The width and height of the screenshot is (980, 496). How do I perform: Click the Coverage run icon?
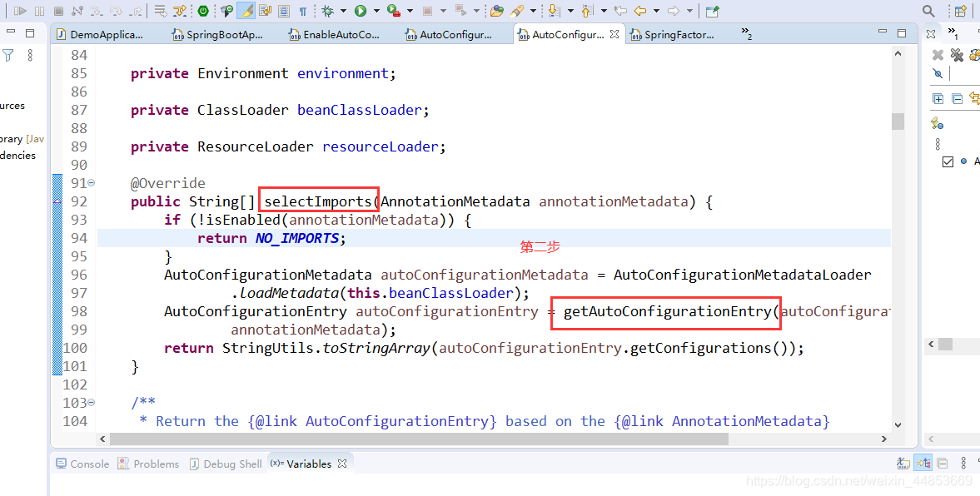click(394, 11)
